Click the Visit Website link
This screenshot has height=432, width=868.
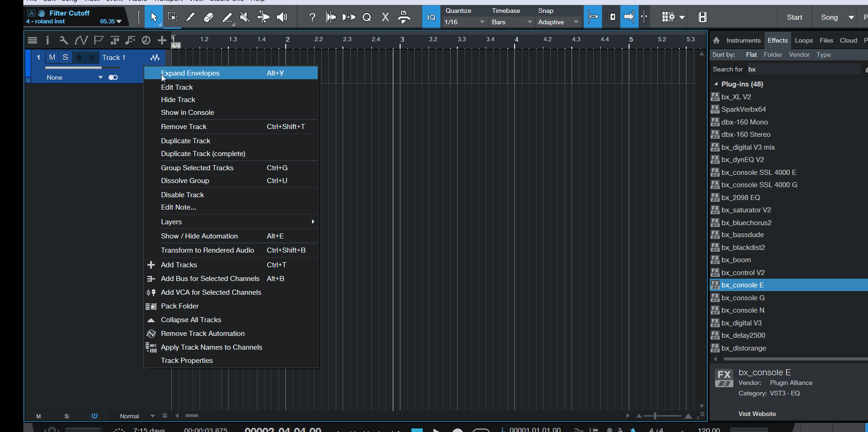(x=757, y=414)
